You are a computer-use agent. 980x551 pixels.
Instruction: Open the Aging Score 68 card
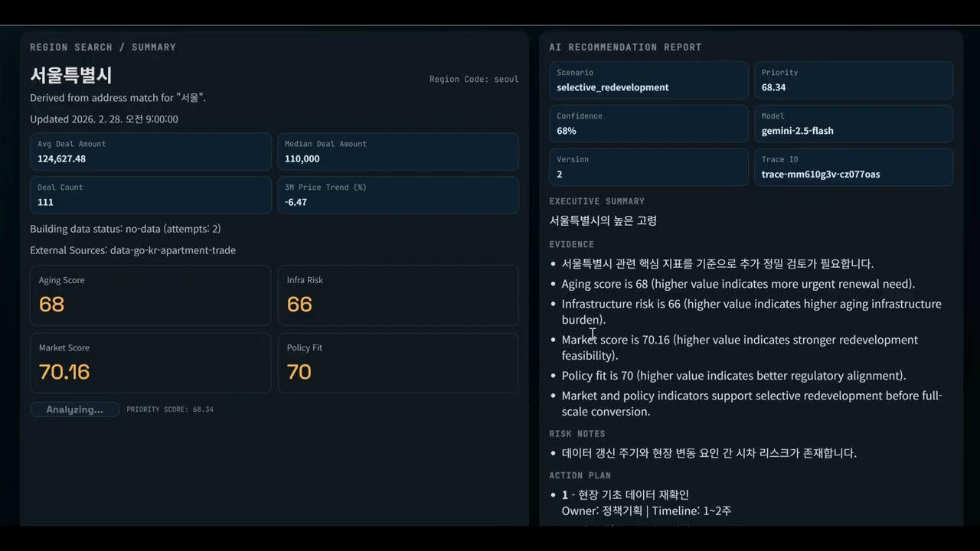coord(150,295)
